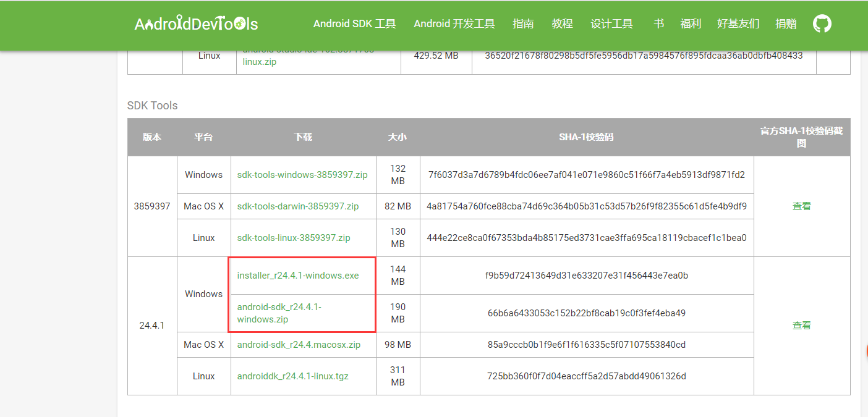
Task: Open the GitHub icon in header
Action: pos(822,24)
